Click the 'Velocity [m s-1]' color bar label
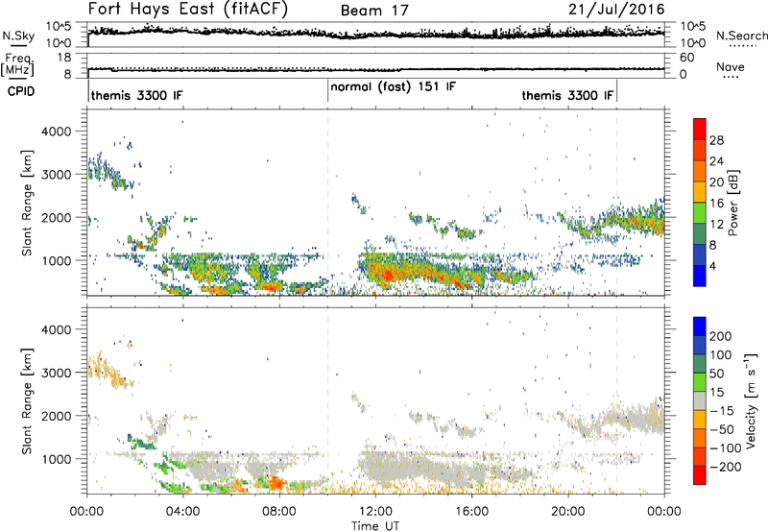The image size is (768, 532). [x=751, y=400]
